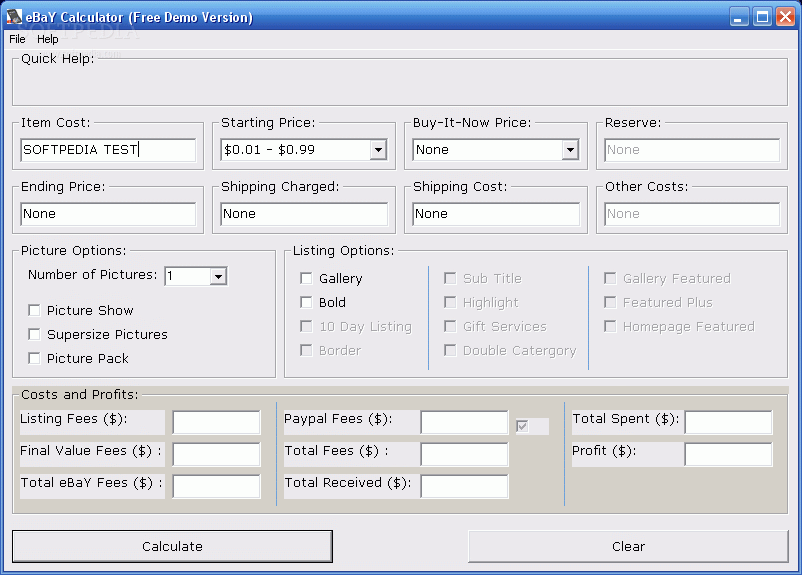Minimize the eBaY Calculator window
The image size is (802, 575).
[x=739, y=17]
